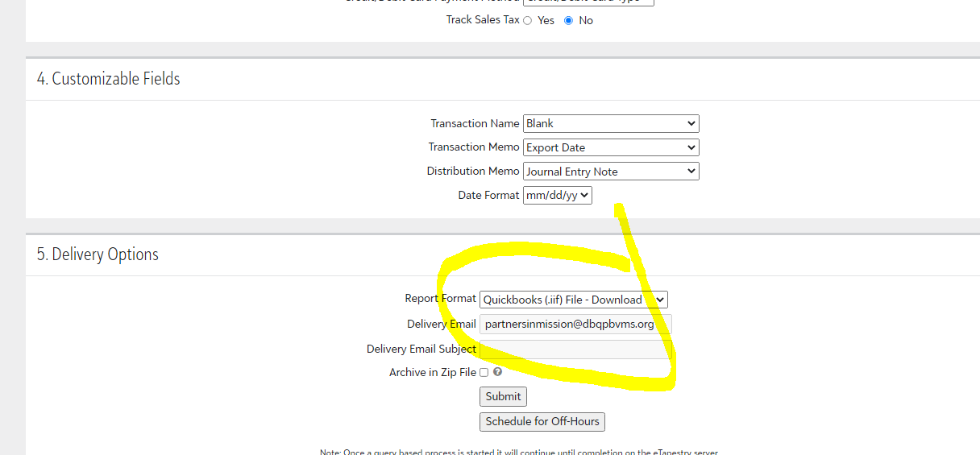Screen dimensions: 980x455
Task: Click the '5. Delivery Options' heading
Action: 98,254
